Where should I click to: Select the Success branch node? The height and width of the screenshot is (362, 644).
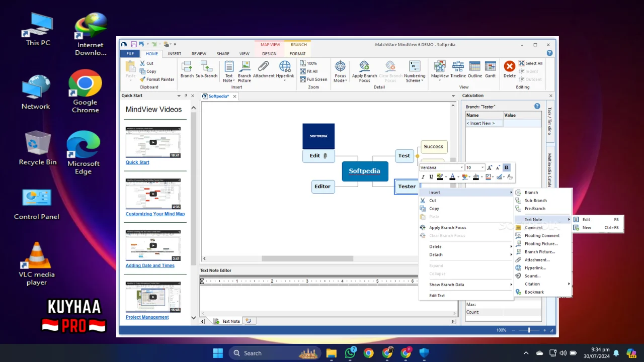(x=434, y=147)
